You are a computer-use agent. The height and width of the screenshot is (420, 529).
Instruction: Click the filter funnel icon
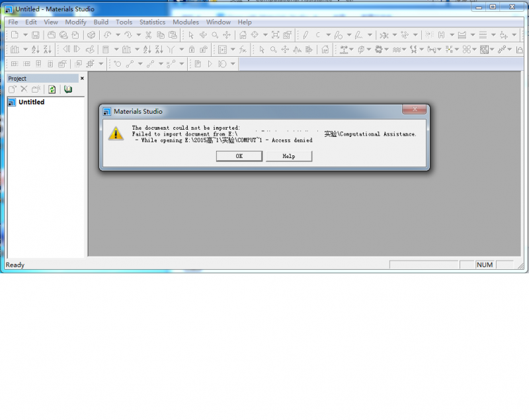click(x=171, y=50)
